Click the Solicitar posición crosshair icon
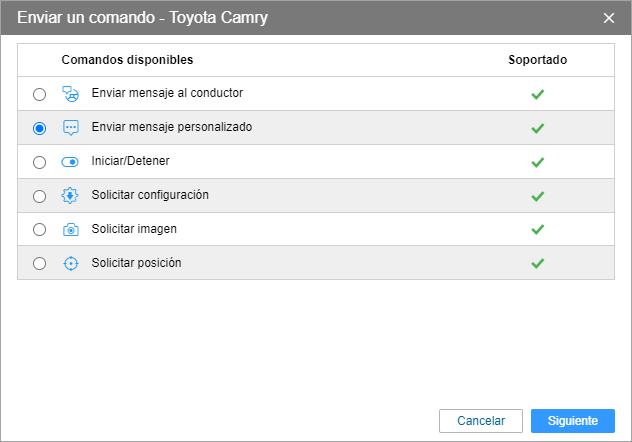This screenshot has width=632, height=442. tap(70, 263)
